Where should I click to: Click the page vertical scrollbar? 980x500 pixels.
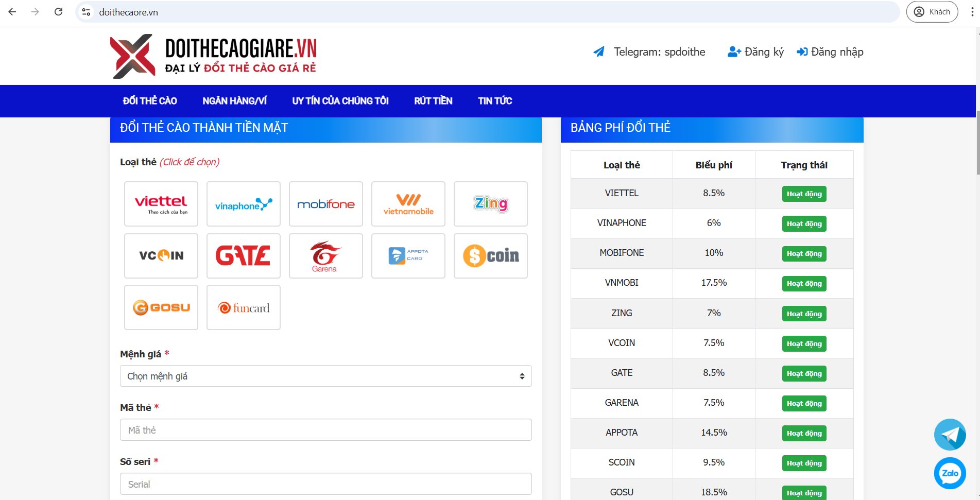pos(977,142)
